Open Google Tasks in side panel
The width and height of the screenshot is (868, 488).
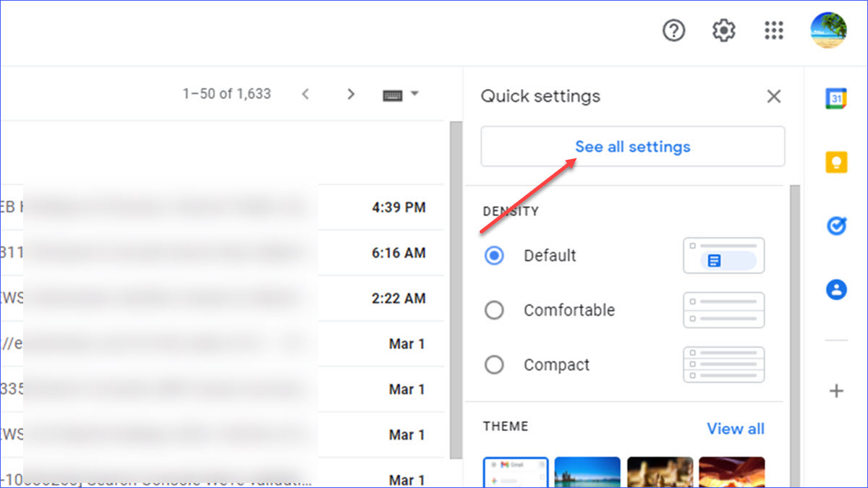click(x=836, y=226)
